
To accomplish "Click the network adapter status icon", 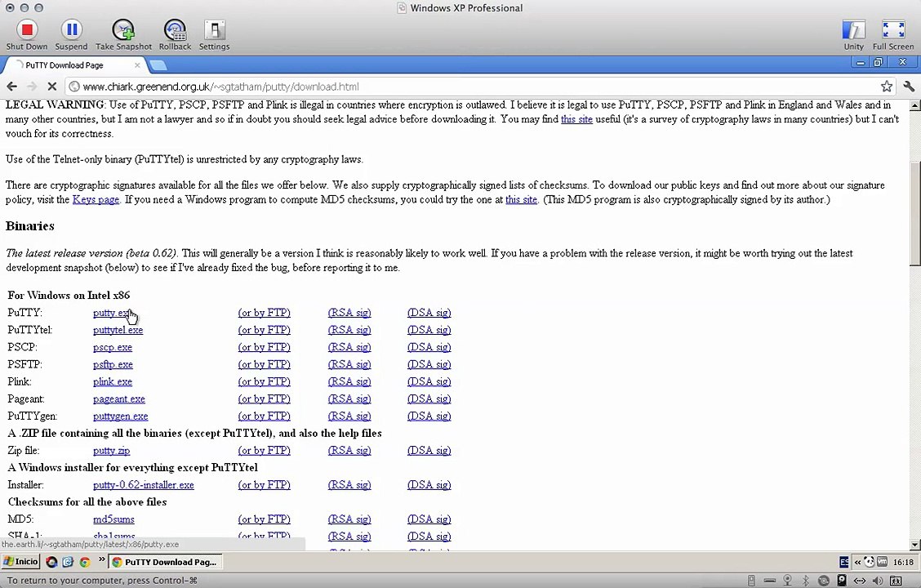I will click(x=859, y=581).
